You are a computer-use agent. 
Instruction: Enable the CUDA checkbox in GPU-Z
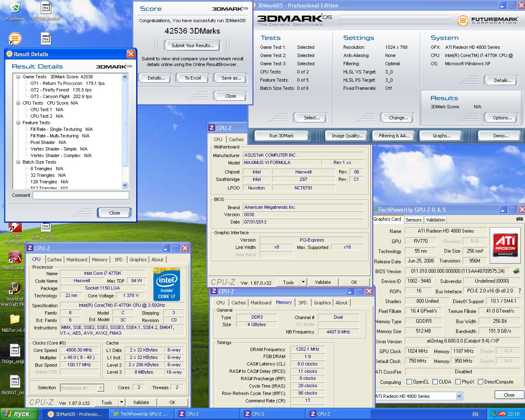[x=435, y=382]
